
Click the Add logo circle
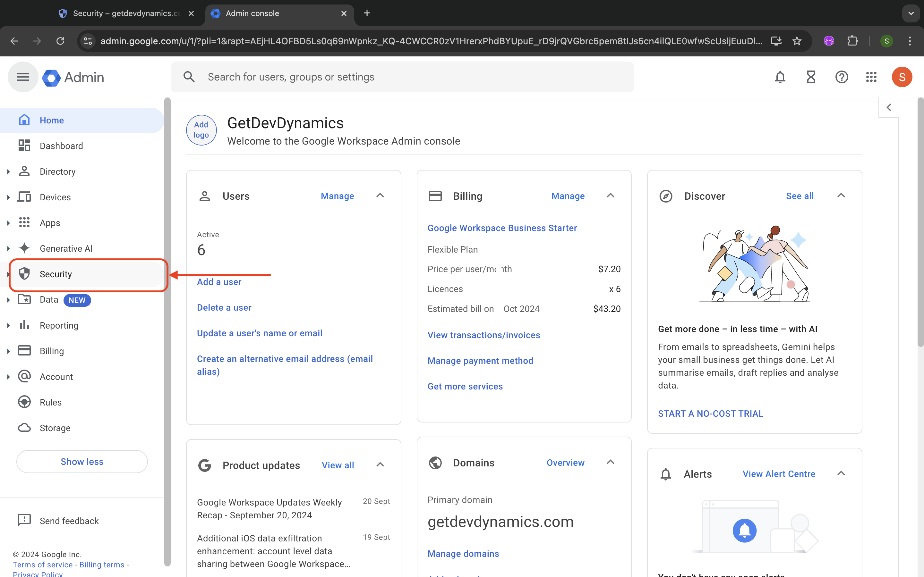point(201,130)
